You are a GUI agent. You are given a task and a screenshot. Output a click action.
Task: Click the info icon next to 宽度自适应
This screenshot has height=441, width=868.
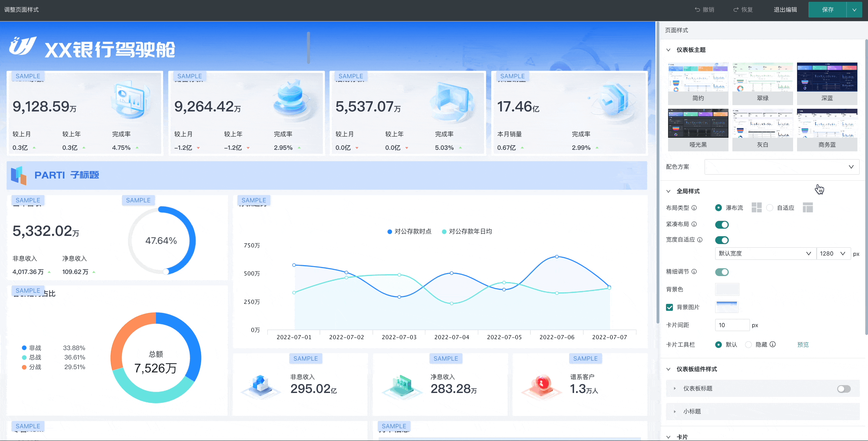[x=700, y=240]
